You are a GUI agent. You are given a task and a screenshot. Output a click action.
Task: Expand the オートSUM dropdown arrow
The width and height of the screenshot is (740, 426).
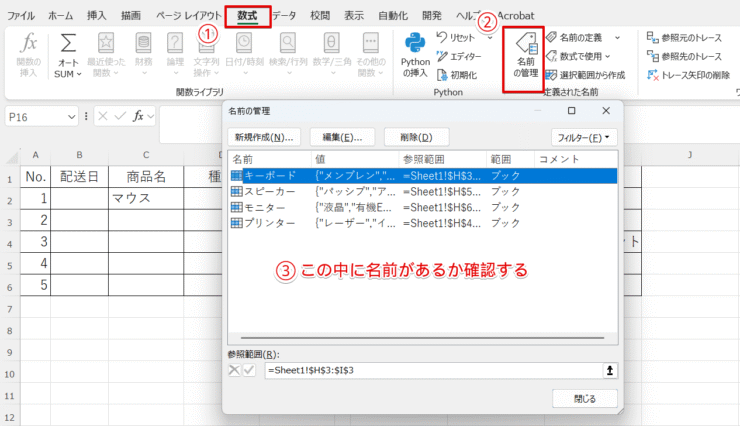point(79,75)
